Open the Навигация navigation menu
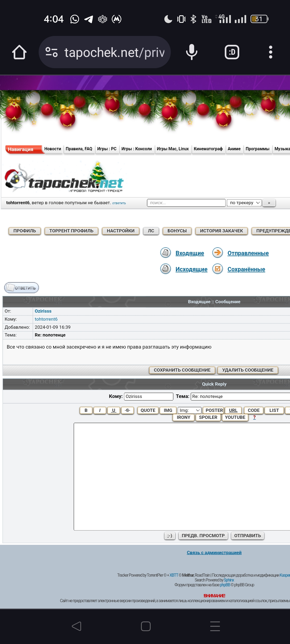 [24, 149]
